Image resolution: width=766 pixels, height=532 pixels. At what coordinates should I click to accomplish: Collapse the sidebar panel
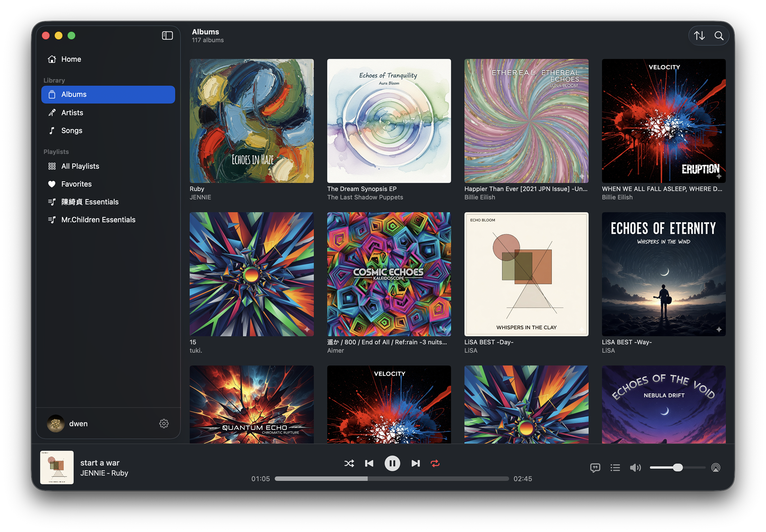point(167,36)
